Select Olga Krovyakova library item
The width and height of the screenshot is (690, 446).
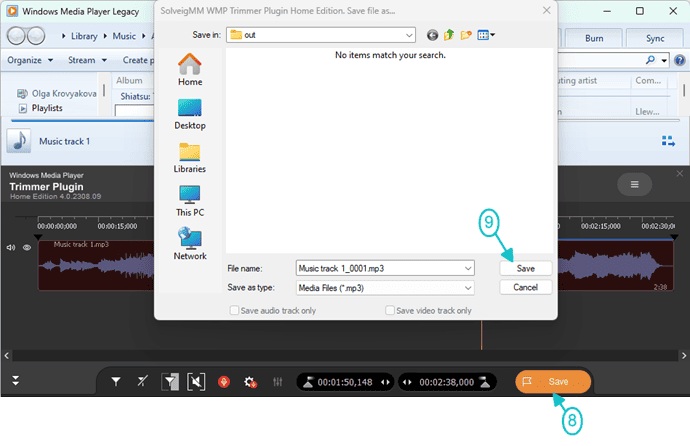57,93
